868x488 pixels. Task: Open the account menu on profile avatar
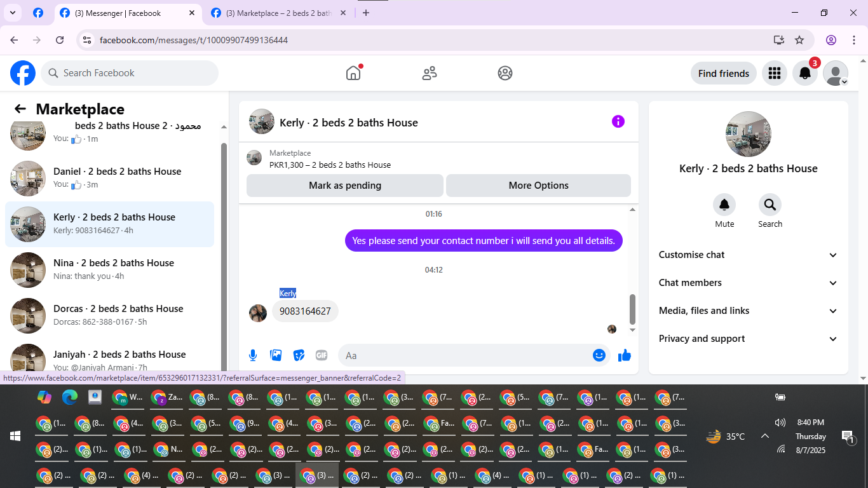click(x=836, y=73)
